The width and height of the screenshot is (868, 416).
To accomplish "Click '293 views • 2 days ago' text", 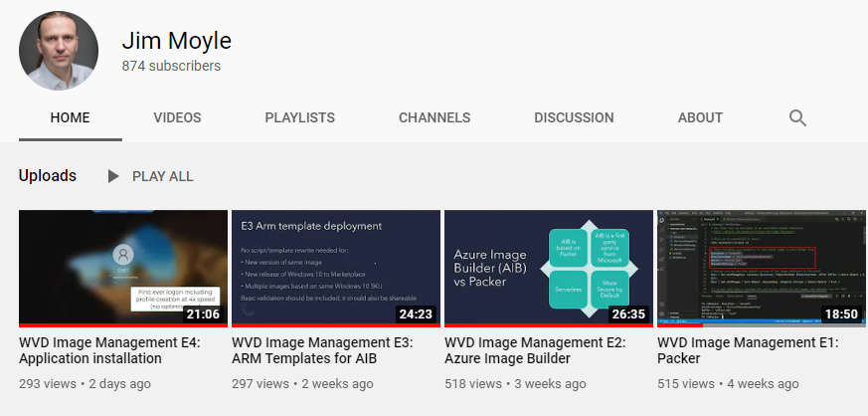I will [x=85, y=384].
